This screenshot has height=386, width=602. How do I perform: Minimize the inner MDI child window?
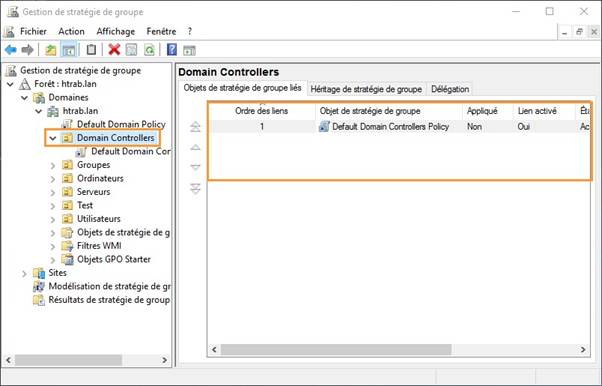tap(564, 32)
